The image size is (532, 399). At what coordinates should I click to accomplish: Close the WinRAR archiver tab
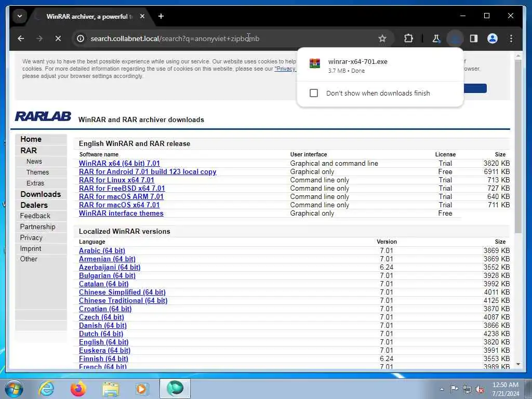[142, 16]
